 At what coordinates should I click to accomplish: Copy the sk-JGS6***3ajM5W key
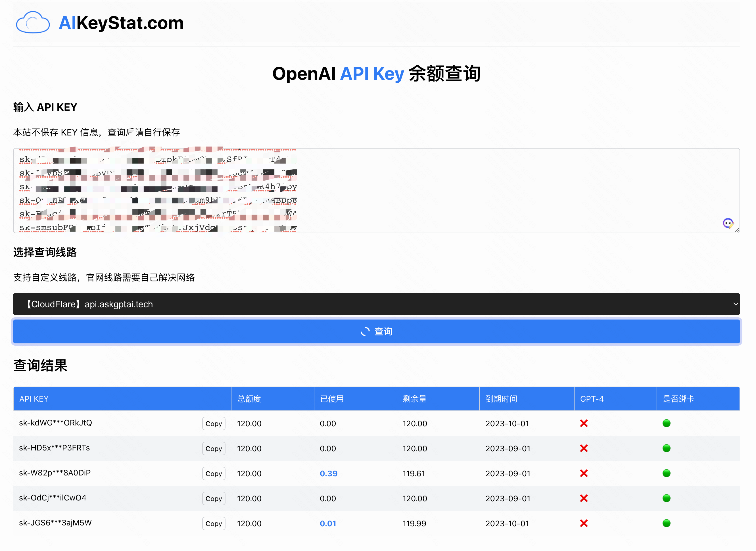pos(214,524)
